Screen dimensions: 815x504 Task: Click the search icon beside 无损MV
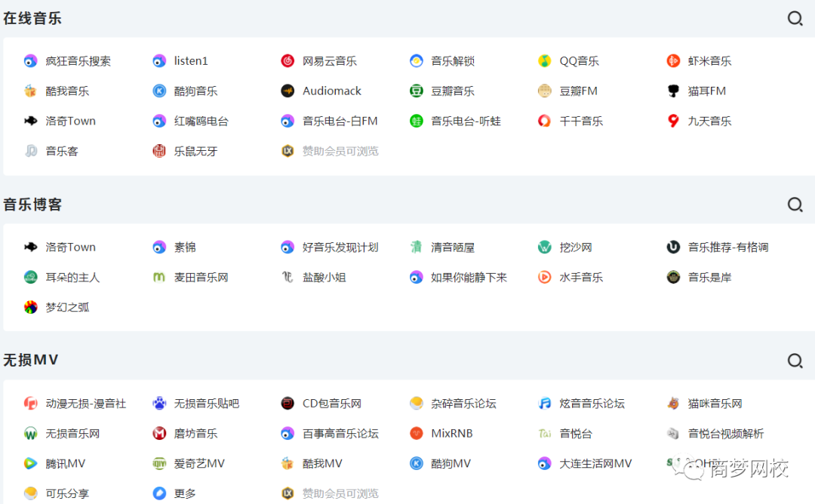point(795,361)
